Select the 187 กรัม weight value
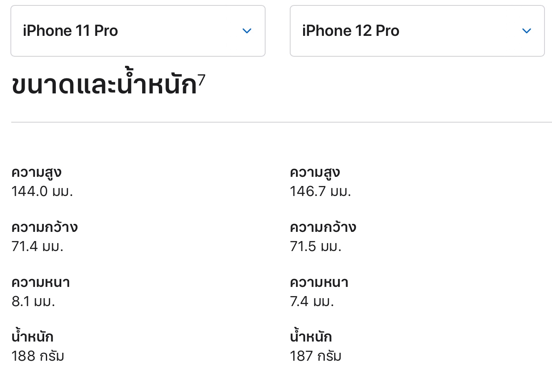 click(316, 356)
